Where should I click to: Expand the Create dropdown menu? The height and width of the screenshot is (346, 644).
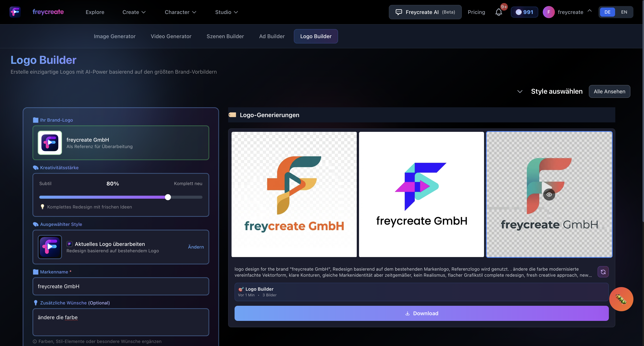coord(134,12)
